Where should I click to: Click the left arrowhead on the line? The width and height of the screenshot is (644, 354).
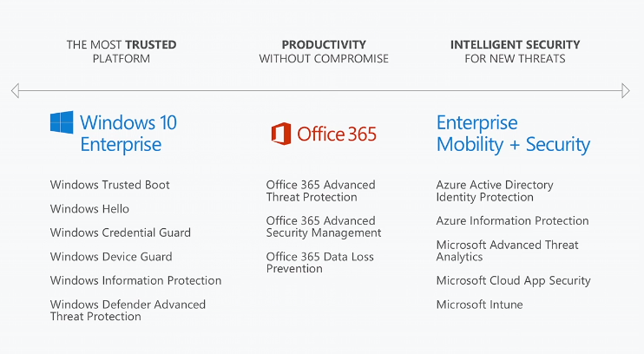[x=15, y=90]
